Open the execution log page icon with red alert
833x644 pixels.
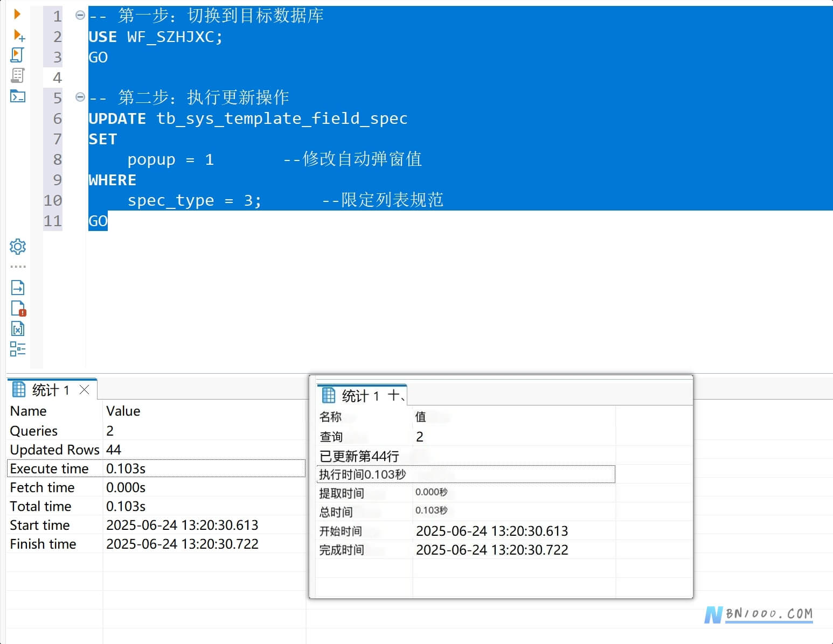[x=18, y=309]
